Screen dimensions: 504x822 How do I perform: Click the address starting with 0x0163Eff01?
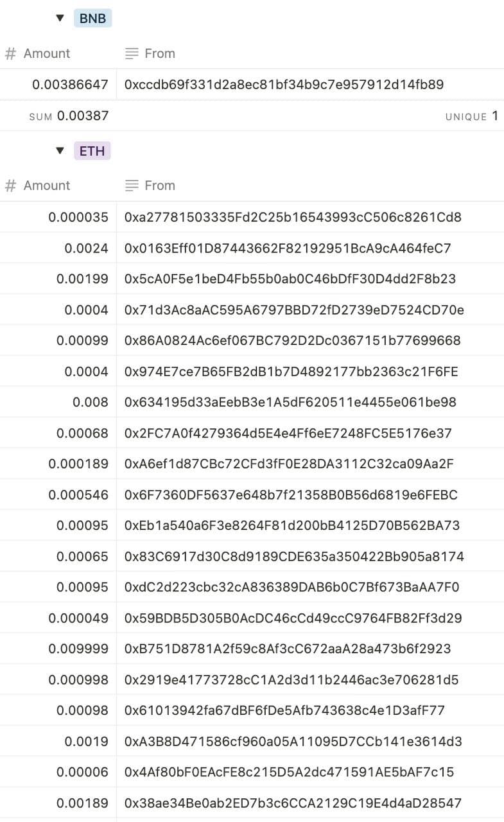tap(288, 248)
